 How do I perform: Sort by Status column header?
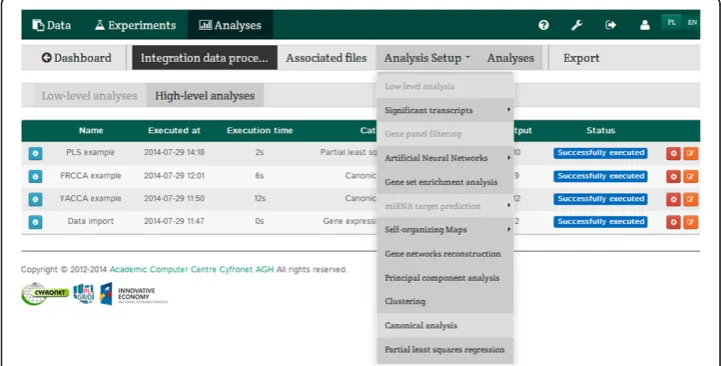point(601,131)
